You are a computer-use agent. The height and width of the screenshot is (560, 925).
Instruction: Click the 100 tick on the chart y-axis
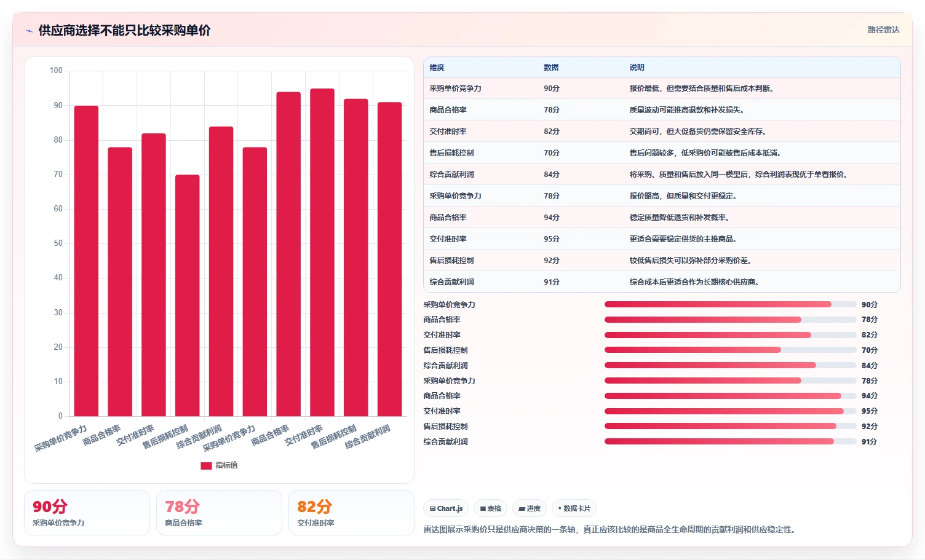tap(56, 71)
